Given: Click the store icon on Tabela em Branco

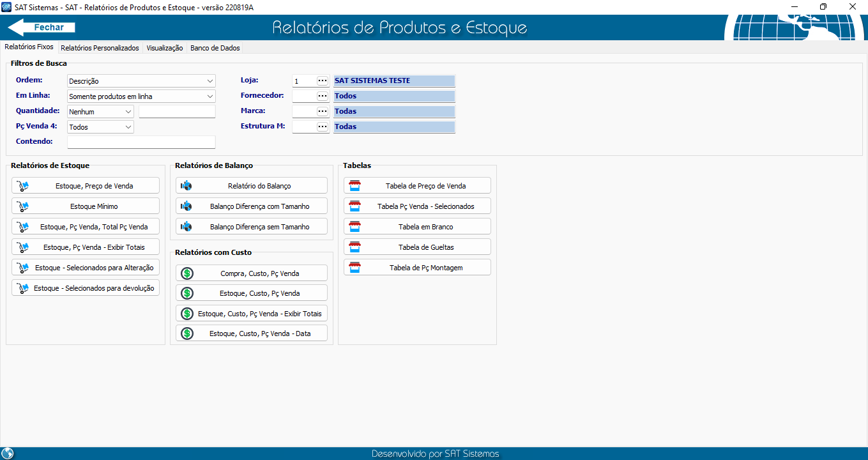Looking at the screenshot, I should point(354,227).
